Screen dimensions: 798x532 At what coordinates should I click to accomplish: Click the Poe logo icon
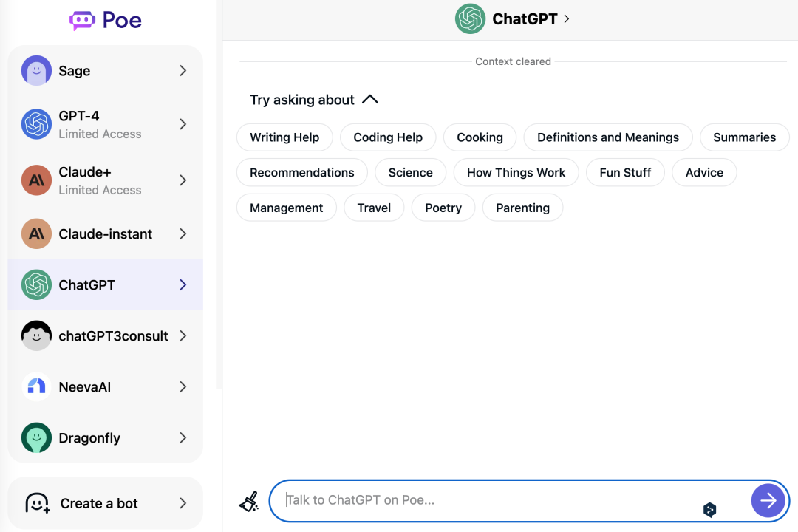tap(82, 21)
